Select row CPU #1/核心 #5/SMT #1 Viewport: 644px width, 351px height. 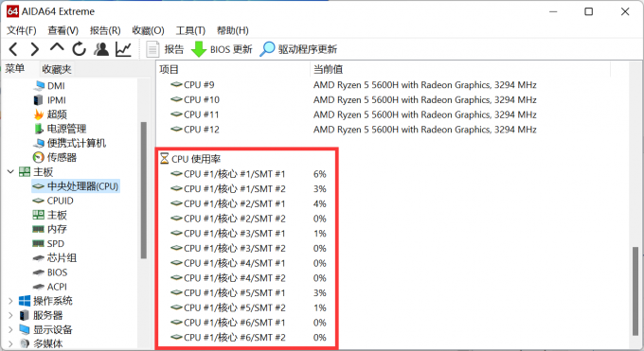coord(248,292)
